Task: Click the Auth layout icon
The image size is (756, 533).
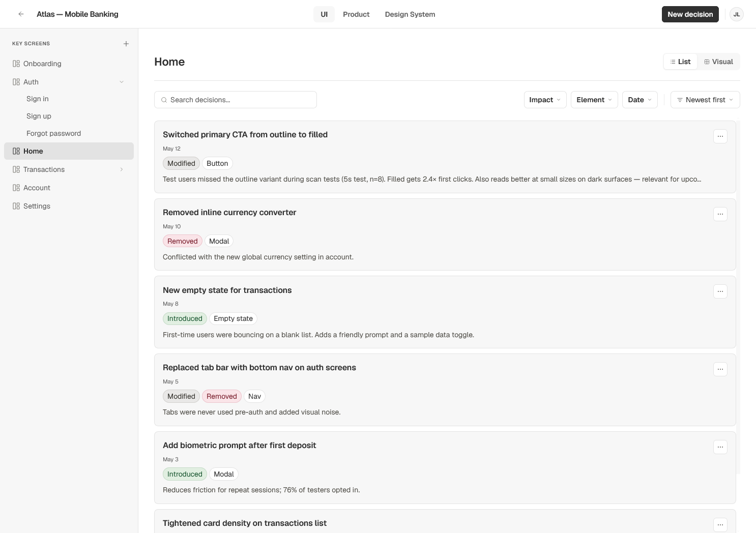Action: tap(16, 82)
